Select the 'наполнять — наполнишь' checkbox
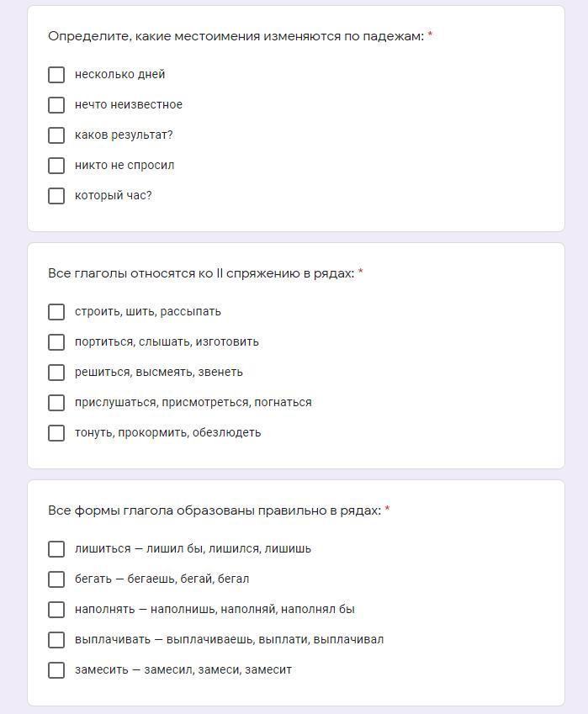 click(x=56, y=610)
